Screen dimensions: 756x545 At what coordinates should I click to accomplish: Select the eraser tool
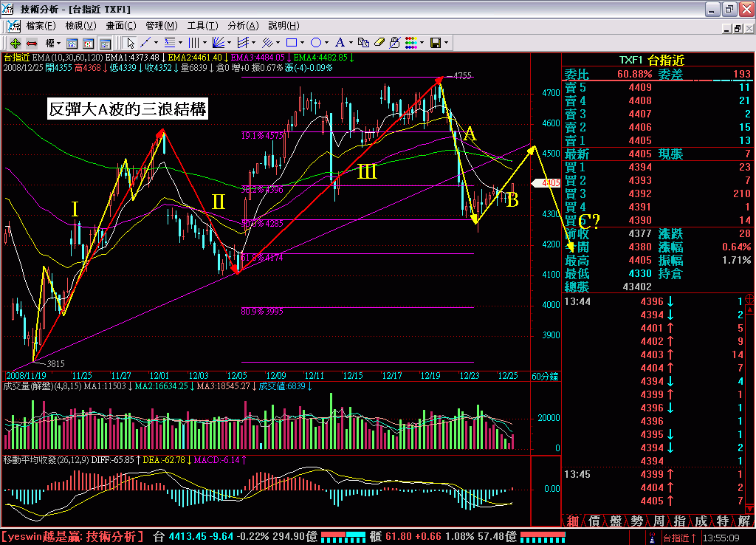click(x=379, y=43)
